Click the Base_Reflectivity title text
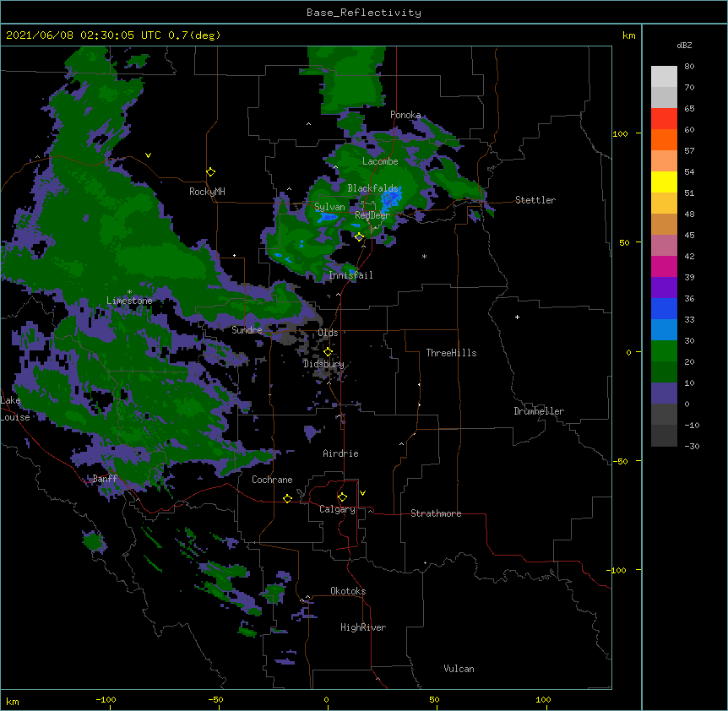Viewport: 728px width, 711px height. point(364,13)
